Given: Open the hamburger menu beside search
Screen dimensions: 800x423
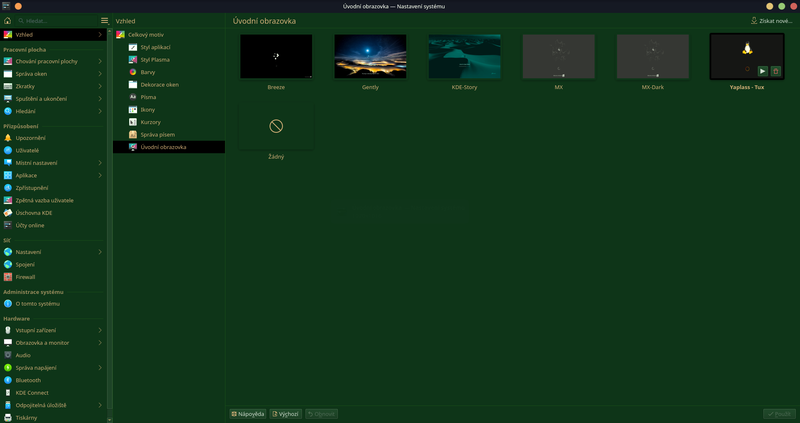Looking at the screenshot, I should 104,20.
